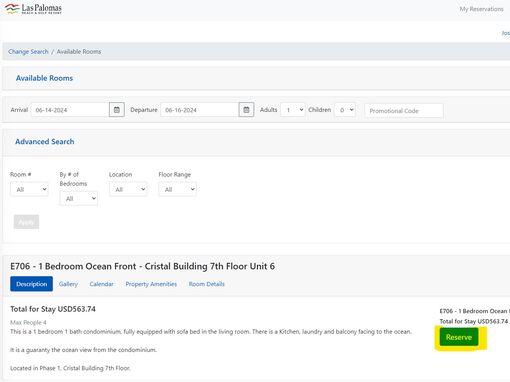The width and height of the screenshot is (510, 382).
Task: Click the Available Rooms panel heading
Action: click(44, 78)
